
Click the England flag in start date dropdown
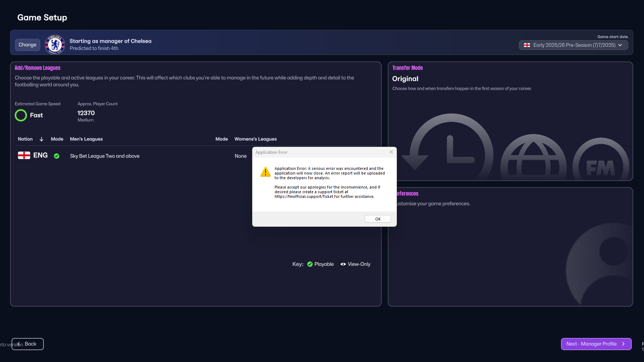[x=527, y=45]
